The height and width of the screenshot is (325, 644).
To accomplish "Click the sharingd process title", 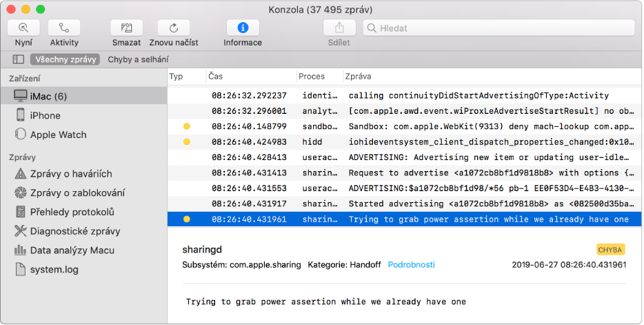I will 202,250.
